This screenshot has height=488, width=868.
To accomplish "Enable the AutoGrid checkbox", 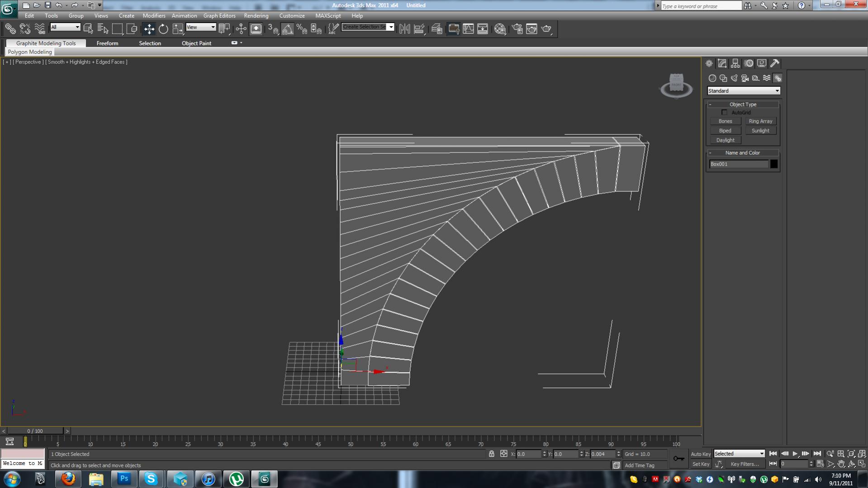I will pos(725,112).
